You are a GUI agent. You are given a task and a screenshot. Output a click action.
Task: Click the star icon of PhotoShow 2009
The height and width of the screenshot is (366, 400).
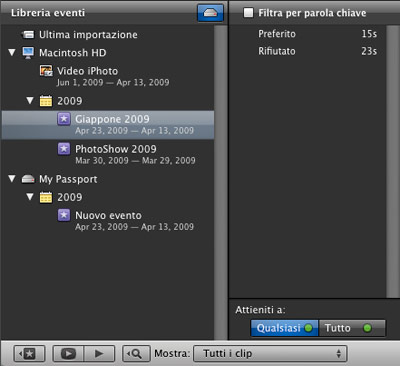[x=64, y=149]
